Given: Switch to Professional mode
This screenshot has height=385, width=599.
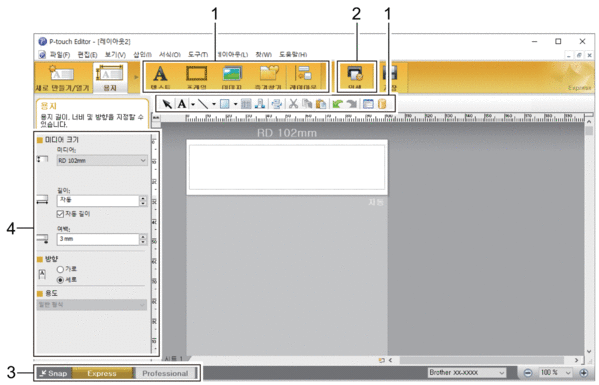Looking at the screenshot, I should pos(165,373).
